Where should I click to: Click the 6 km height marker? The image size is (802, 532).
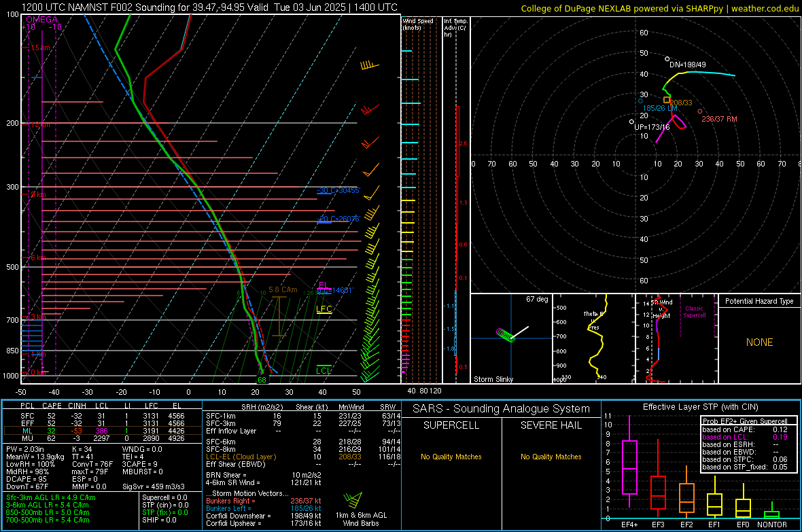pos(38,258)
